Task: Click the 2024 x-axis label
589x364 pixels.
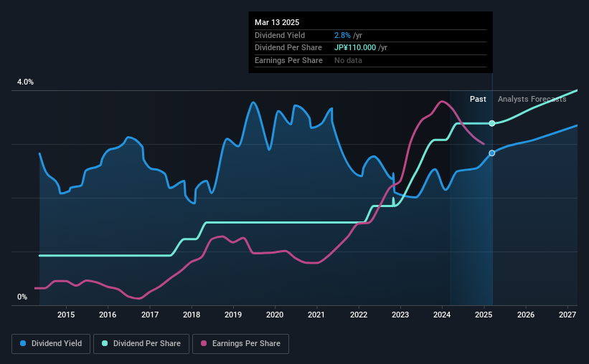Action: coord(442,315)
